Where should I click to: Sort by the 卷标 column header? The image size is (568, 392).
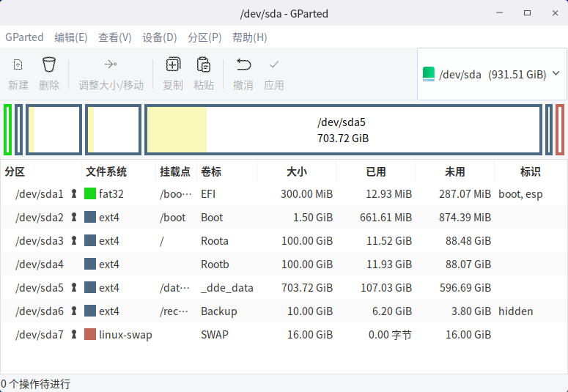[226, 171]
